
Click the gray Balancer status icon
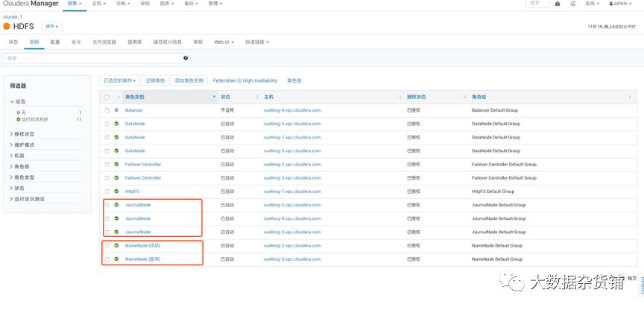(x=116, y=110)
